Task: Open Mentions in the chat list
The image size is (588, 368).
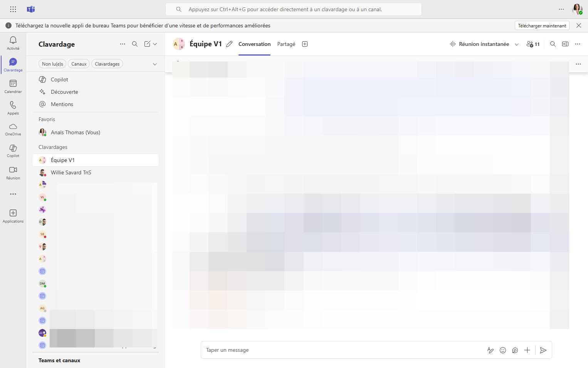Action: coord(96,104)
